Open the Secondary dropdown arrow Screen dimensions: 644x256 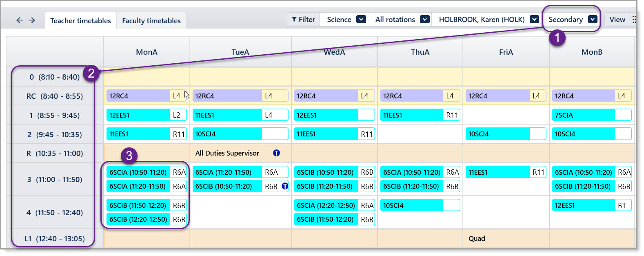coord(593,19)
